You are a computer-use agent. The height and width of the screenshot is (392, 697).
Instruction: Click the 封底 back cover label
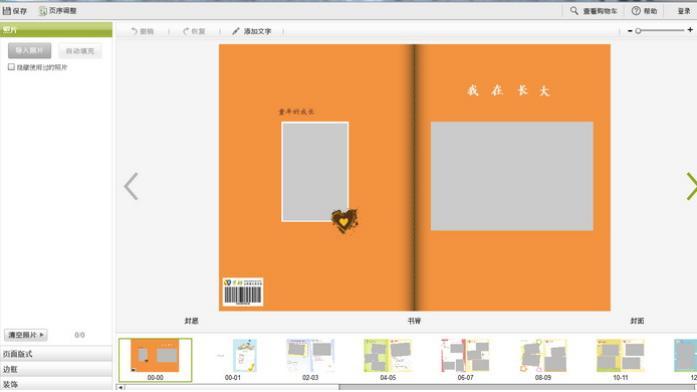coord(192,321)
